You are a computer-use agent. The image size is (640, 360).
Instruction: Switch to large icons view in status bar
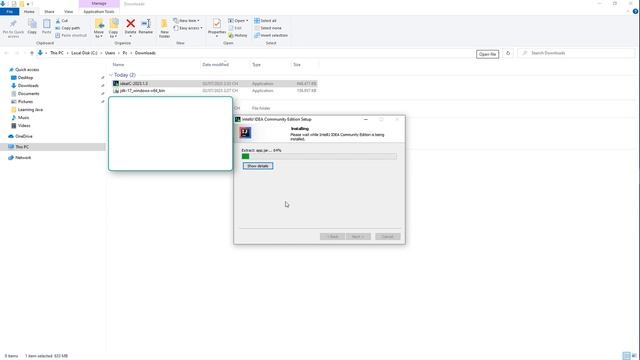click(x=634, y=356)
